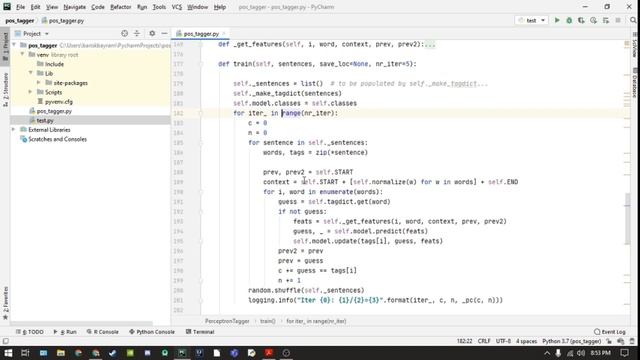Open the Navigate menu

(x=75, y=7)
